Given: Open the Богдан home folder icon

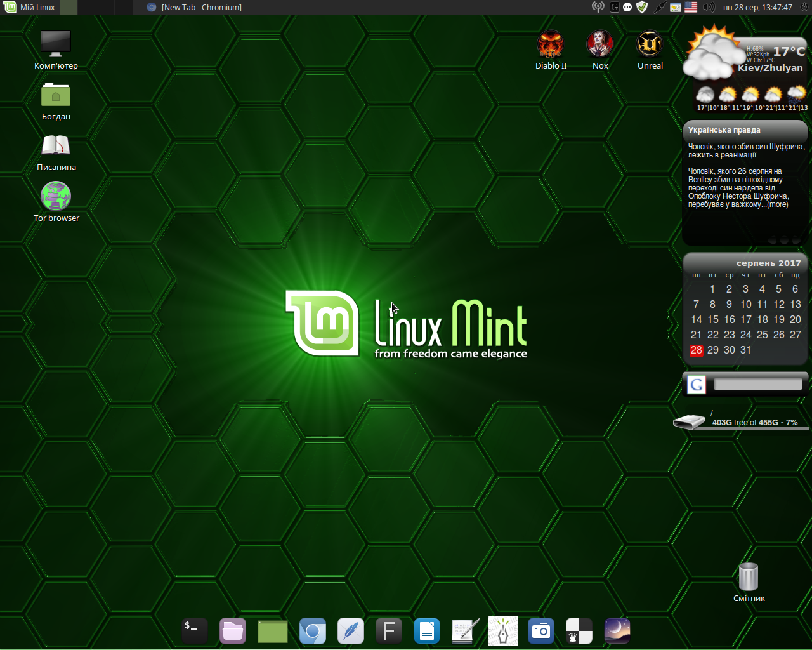Looking at the screenshot, I should 56,100.
